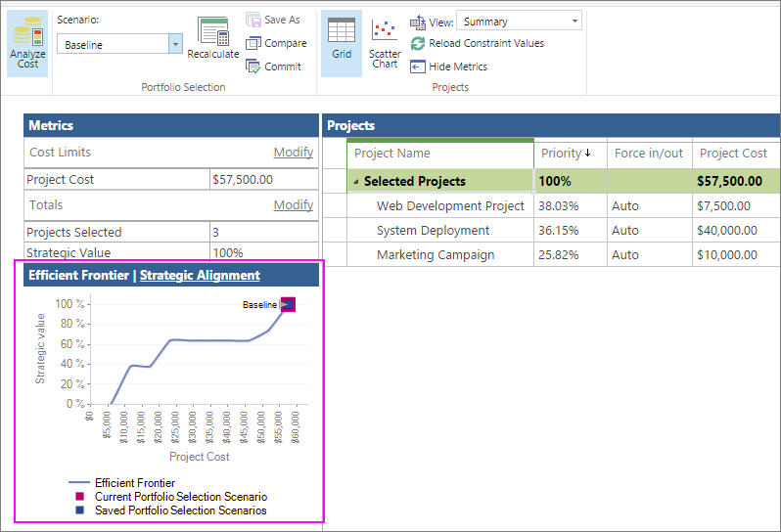
Task: Sort by the Priority column header
Action: click(x=571, y=154)
